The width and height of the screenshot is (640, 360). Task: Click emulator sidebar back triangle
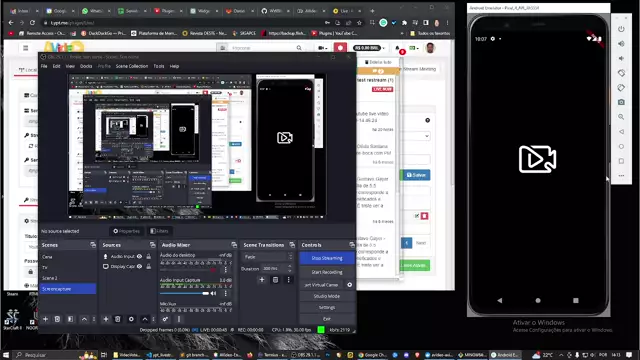pyautogui.click(x=621, y=131)
